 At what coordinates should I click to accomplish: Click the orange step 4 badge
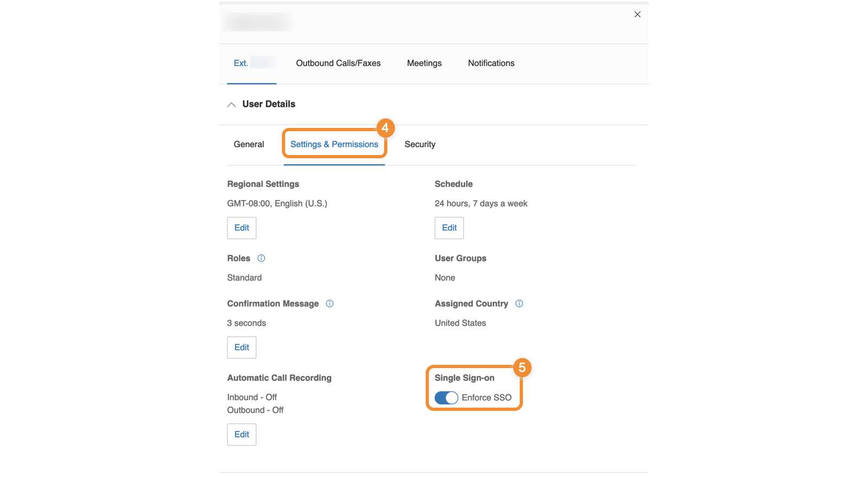click(x=385, y=128)
